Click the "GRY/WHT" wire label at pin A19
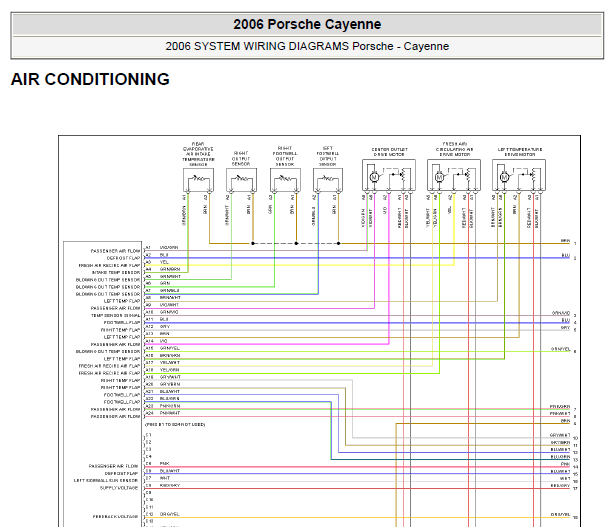 tap(170, 377)
